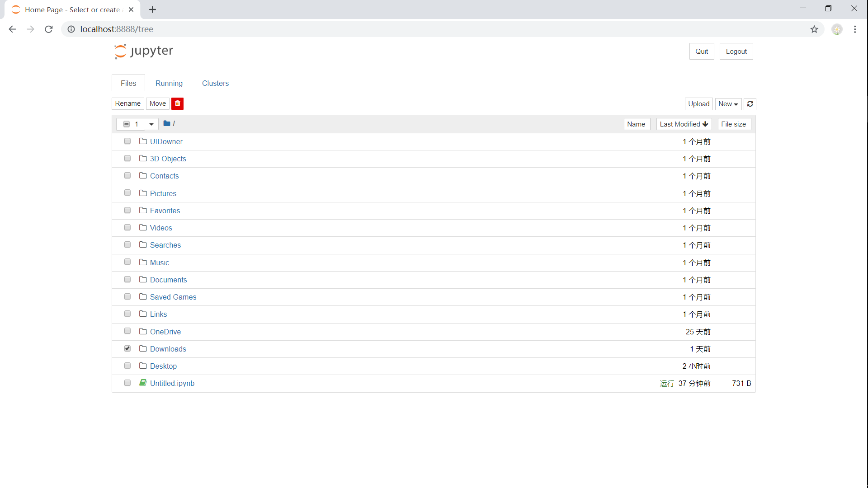
Task: Click the Jupyter logo
Action: click(x=144, y=51)
